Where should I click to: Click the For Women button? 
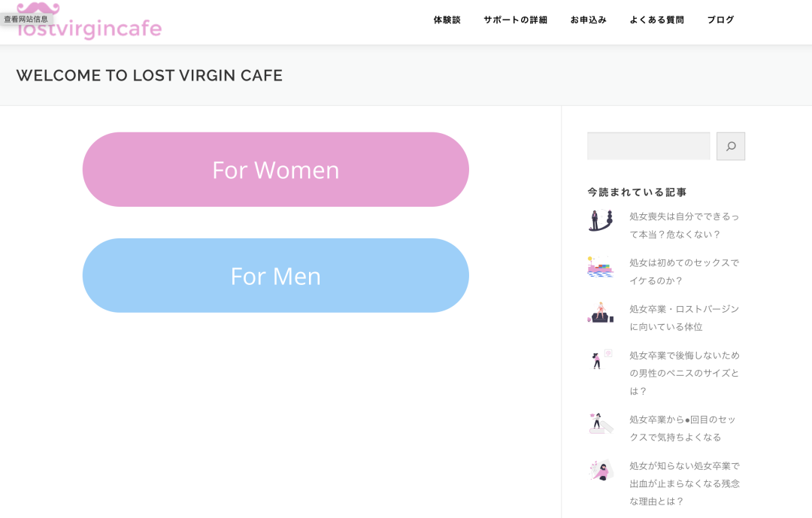(275, 169)
